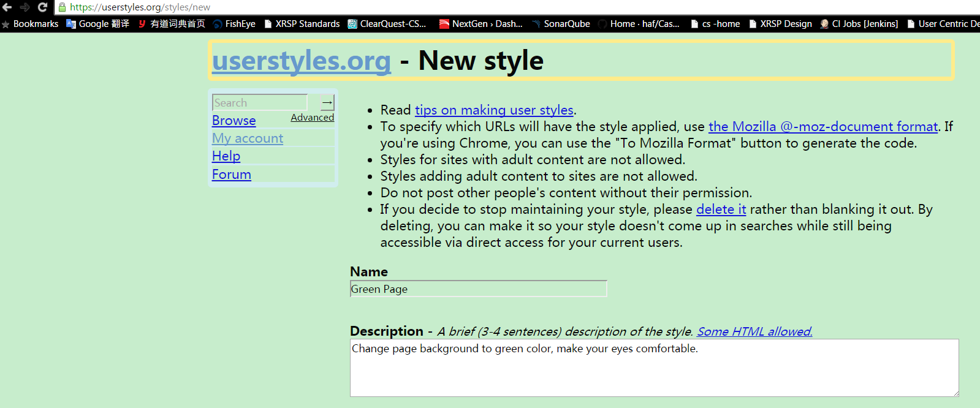Focus the Search text box
Image resolution: width=980 pixels, height=408 pixels.
(260, 102)
